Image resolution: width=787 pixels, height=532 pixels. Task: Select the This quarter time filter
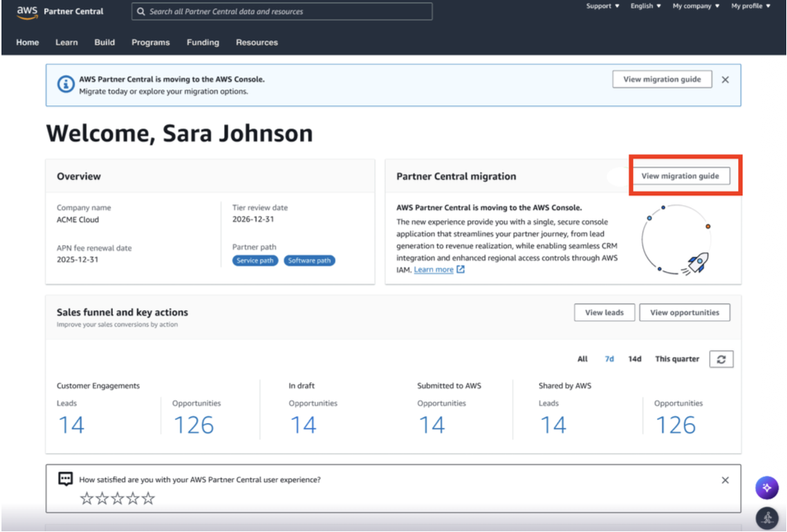point(676,359)
